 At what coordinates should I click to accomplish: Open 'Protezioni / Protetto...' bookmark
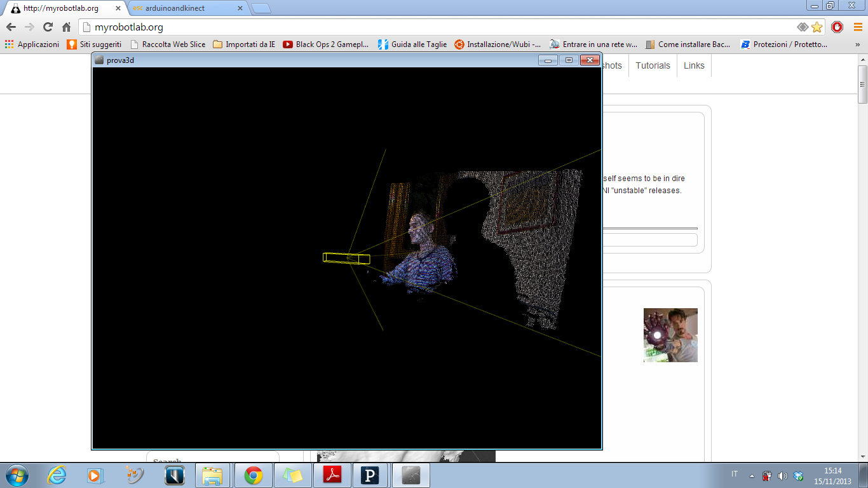784,44
